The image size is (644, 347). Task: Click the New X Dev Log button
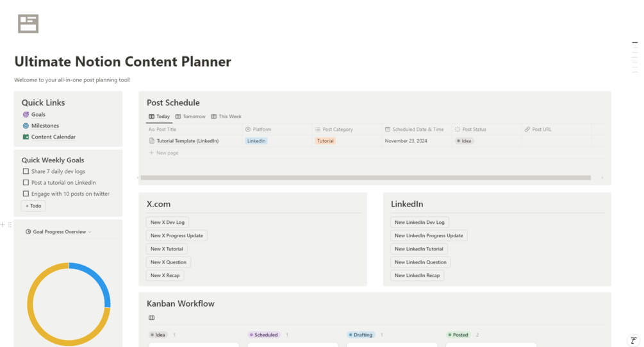click(x=168, y=223)
